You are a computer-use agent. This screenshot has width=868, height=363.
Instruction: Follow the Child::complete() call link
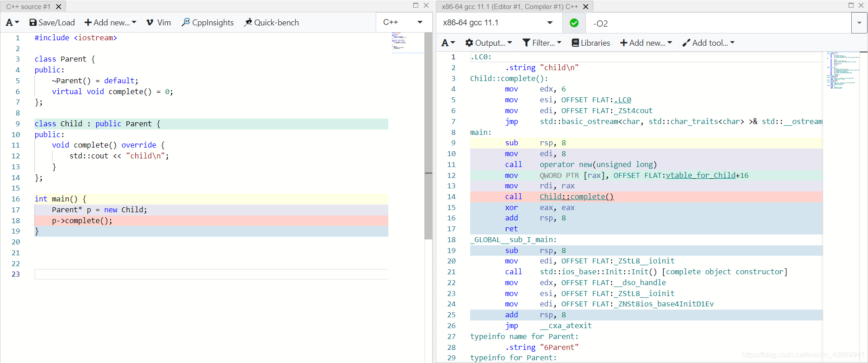click(576, 197)
